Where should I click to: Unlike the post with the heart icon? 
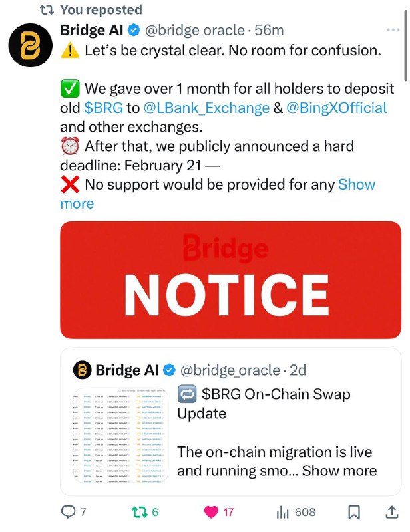pyautogui.click(x=211, y=512)
